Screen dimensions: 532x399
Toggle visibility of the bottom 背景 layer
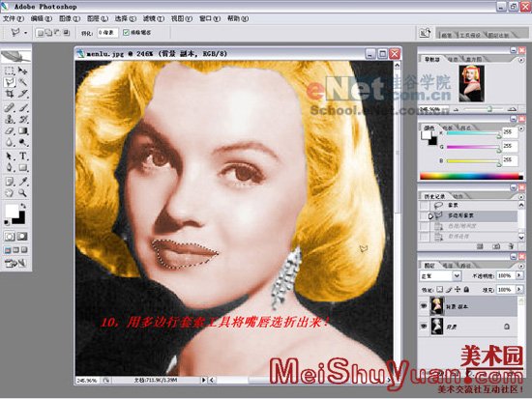(424, 327)
